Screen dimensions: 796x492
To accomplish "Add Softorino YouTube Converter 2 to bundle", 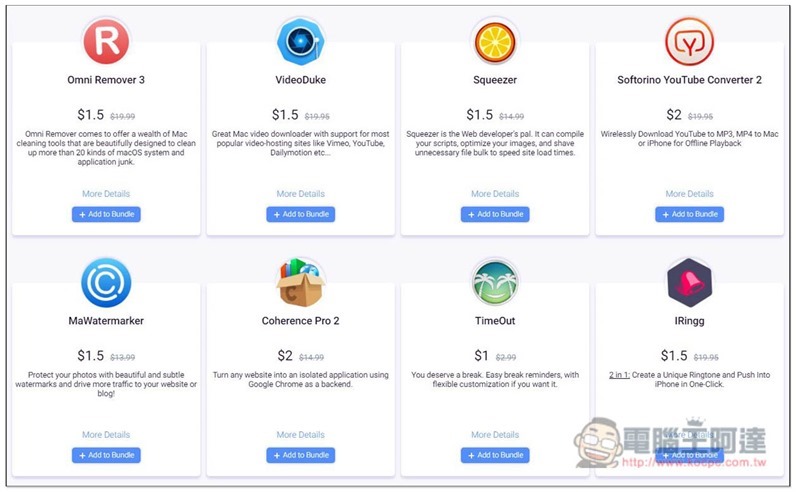I will [x=689, y=214].
